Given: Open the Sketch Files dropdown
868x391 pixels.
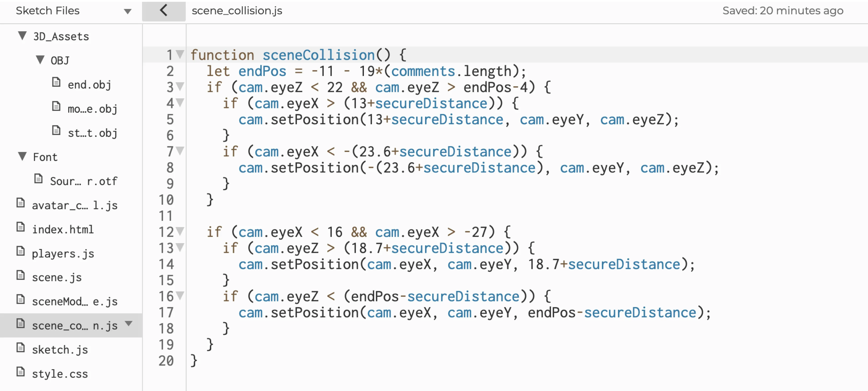Looking at the screenshot, I should (x=127, y=11).
